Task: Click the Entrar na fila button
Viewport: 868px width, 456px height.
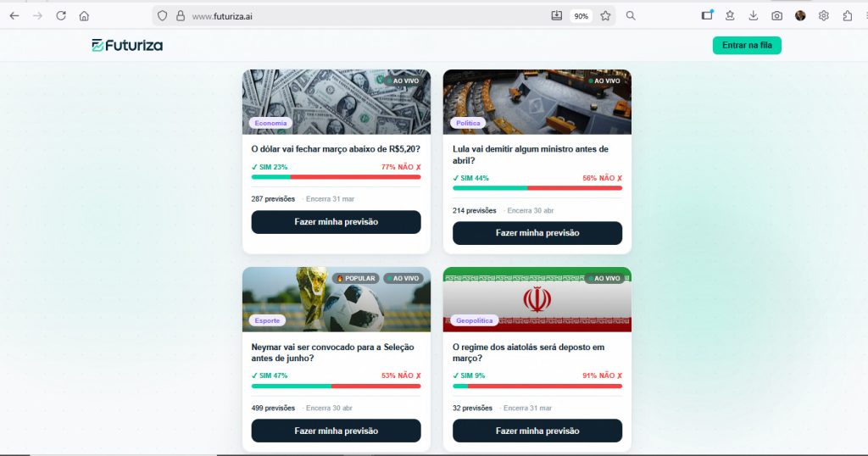Action: [747, 46]
